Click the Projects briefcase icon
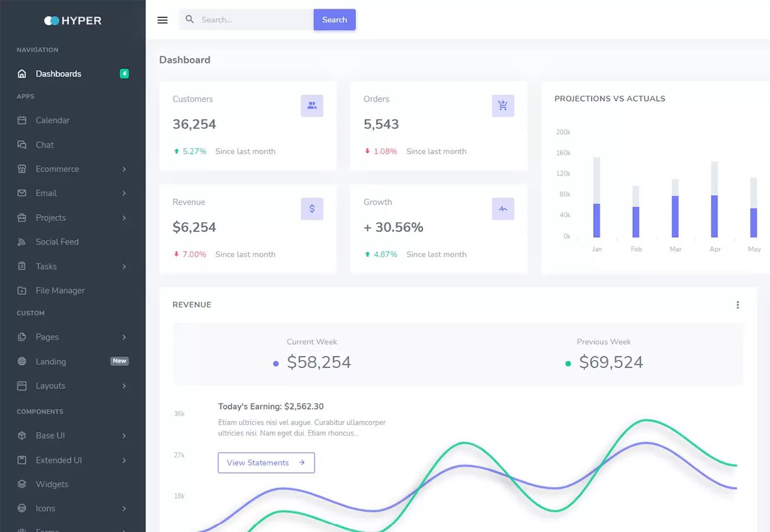 tap(22, 218)
